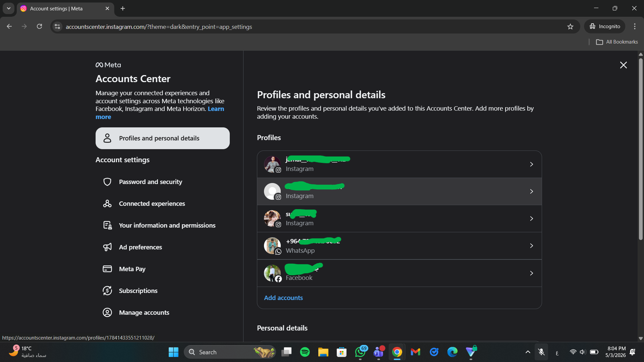Click the Meta logo above Accounts Center
The image size is (644, 362).
click(x=108, y=65)
